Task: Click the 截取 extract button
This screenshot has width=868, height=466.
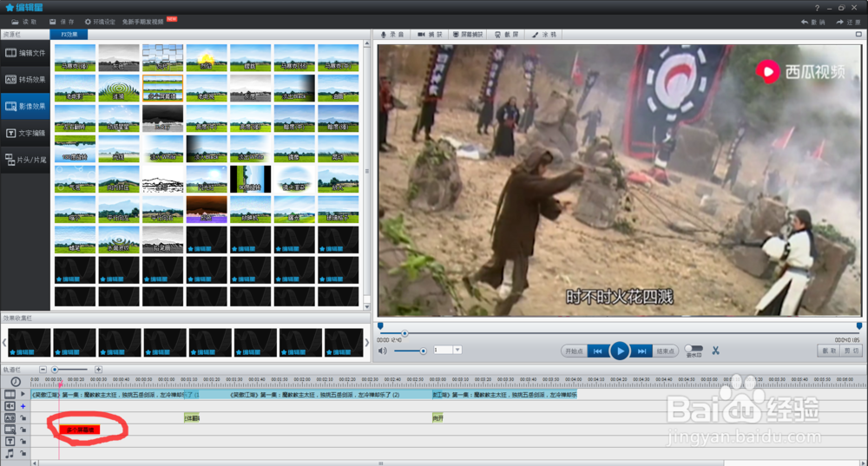Action: point(829,351)
